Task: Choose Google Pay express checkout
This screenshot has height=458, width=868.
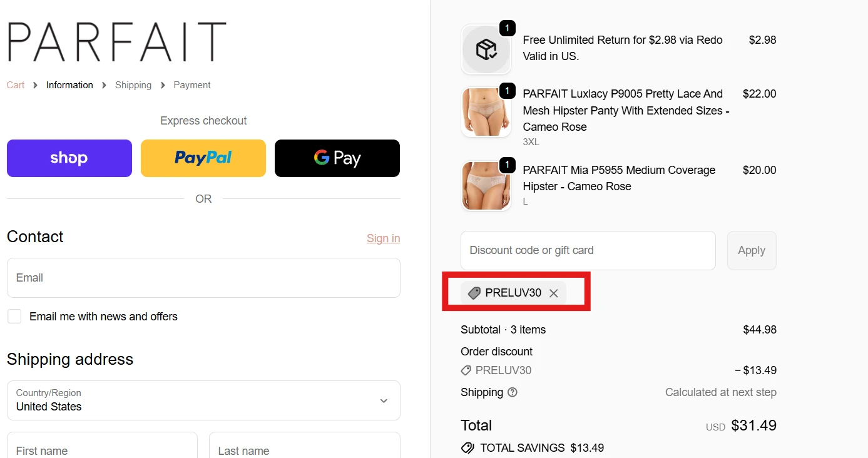Action: (337, 158)
